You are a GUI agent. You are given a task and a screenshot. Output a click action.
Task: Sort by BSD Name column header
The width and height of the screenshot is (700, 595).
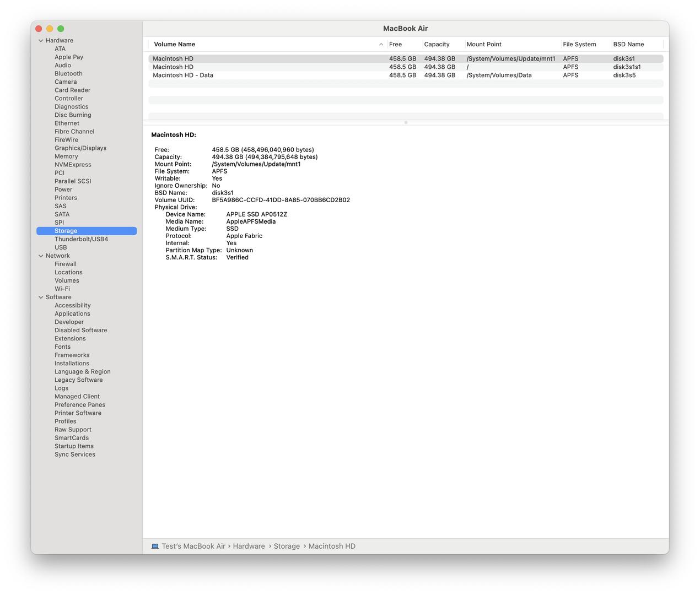628,44
